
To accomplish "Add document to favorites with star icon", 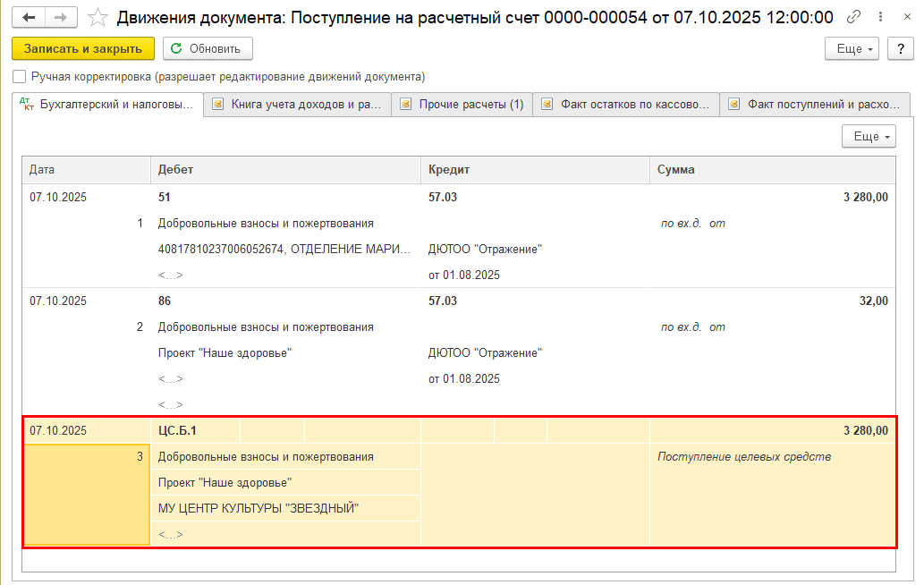I will 100,18.
